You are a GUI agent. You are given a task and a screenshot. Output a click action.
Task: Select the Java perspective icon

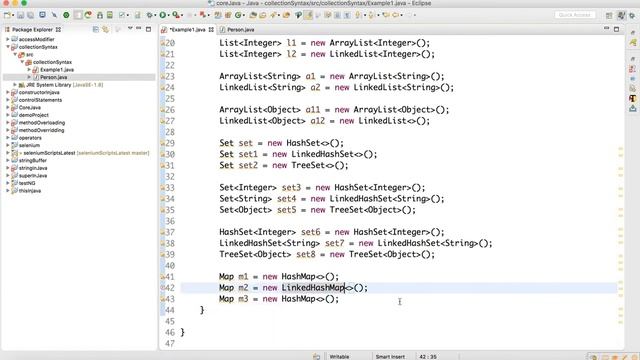621,15
